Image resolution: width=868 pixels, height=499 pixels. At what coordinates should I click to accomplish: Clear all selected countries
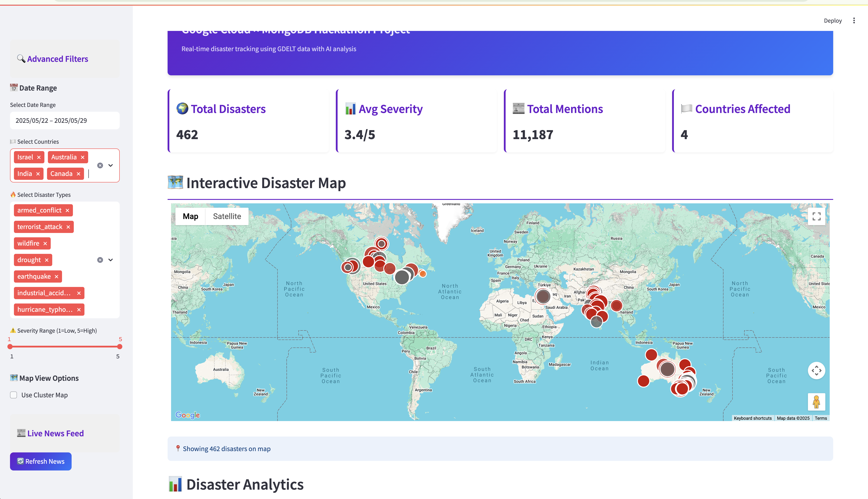click(100, 165)
